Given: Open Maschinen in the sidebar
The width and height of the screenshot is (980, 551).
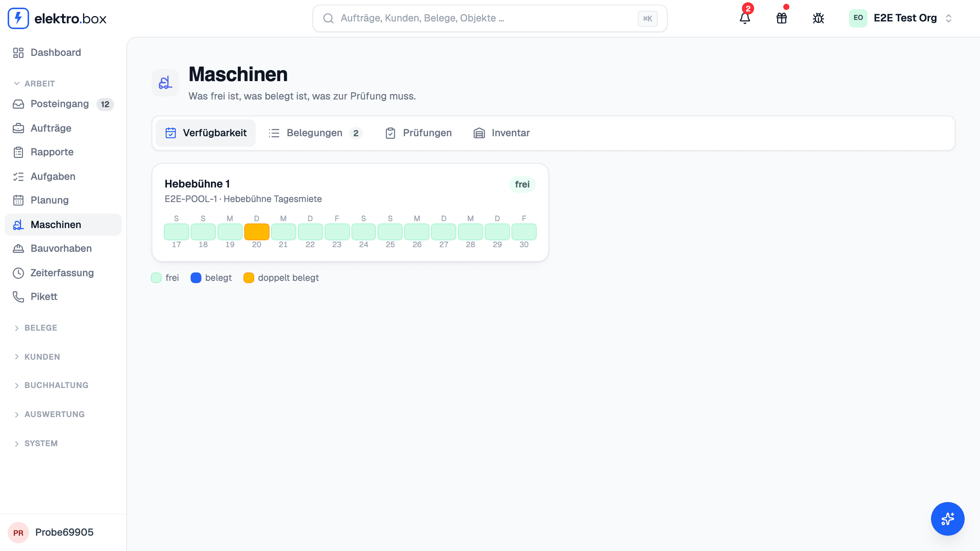Looking at the screenshot, I should [x=63, y=225].
